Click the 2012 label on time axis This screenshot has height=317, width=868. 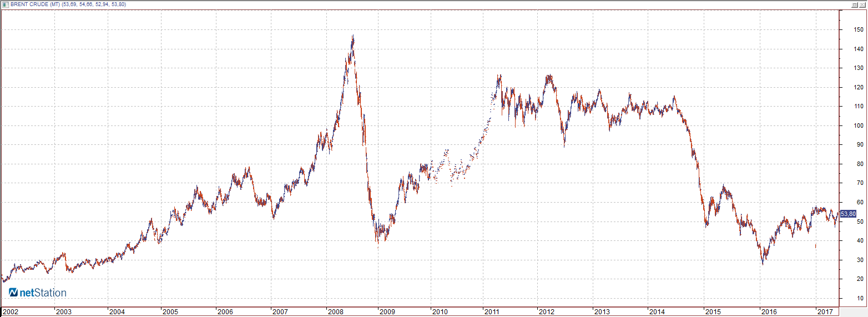click(x=546, y=312)
